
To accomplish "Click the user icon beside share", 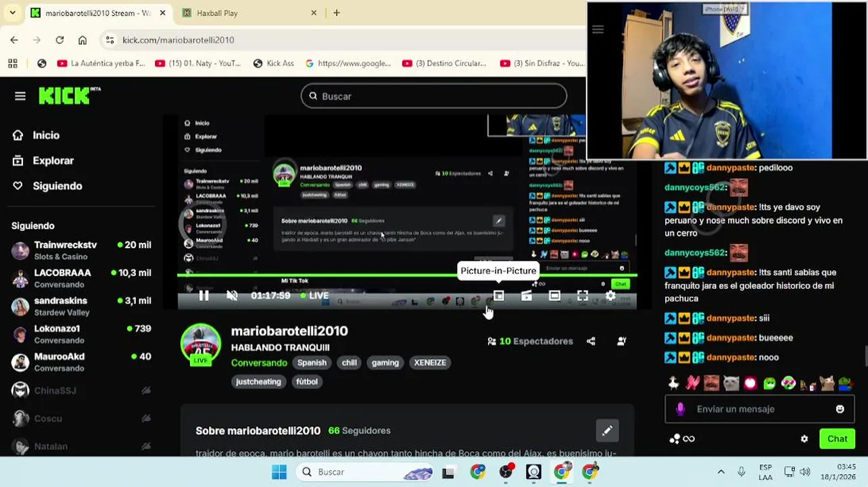I will pyautogui.click(x=621, y=342).
